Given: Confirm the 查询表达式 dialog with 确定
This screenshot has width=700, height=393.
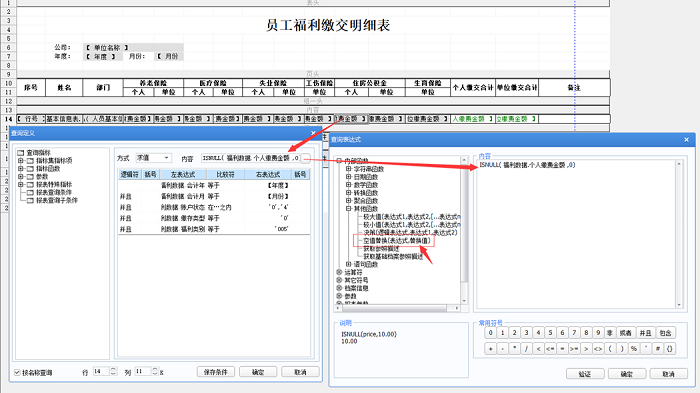Looking at the screenshot, I should [627, 374].
